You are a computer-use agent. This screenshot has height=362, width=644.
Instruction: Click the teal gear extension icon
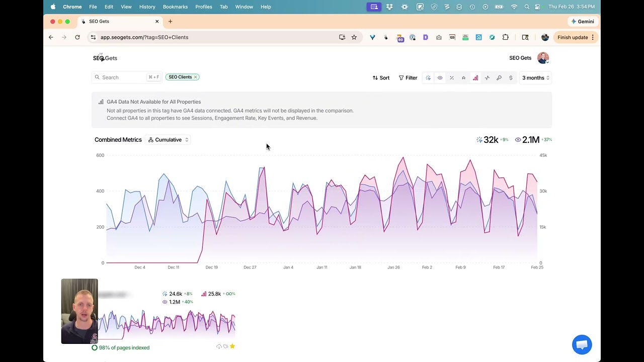click(x=492, y=37)
